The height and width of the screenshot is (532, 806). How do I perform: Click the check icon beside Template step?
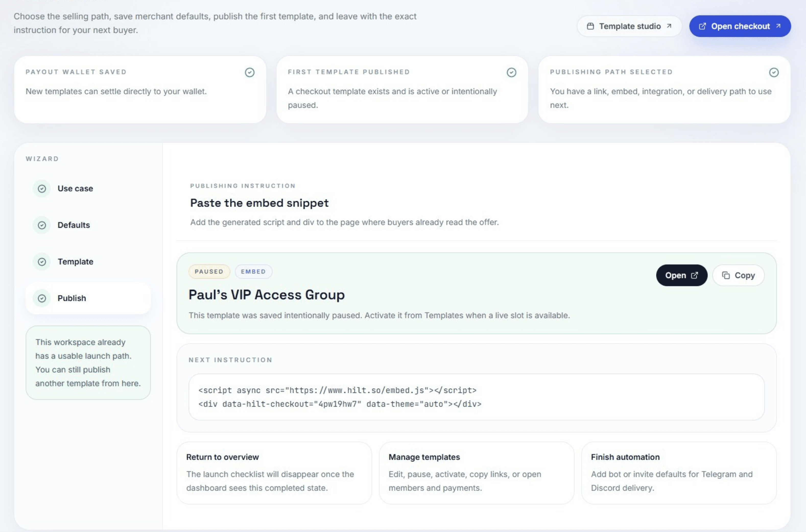42,262
